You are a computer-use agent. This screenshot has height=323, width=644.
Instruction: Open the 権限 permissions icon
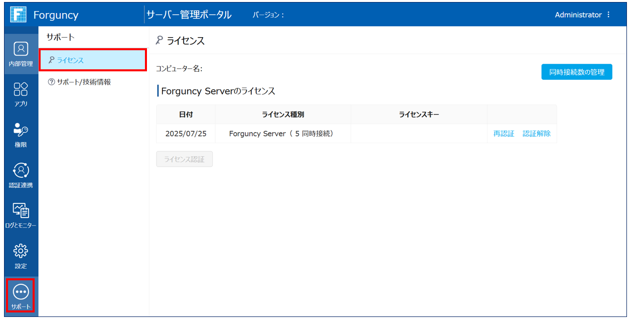click(21, 134)
